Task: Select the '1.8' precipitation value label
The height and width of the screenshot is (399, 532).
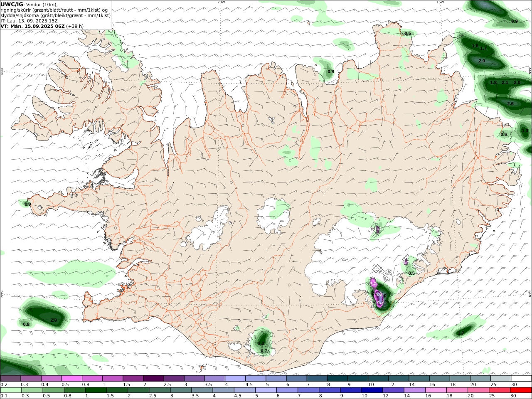Action: (x=493, y=83)
